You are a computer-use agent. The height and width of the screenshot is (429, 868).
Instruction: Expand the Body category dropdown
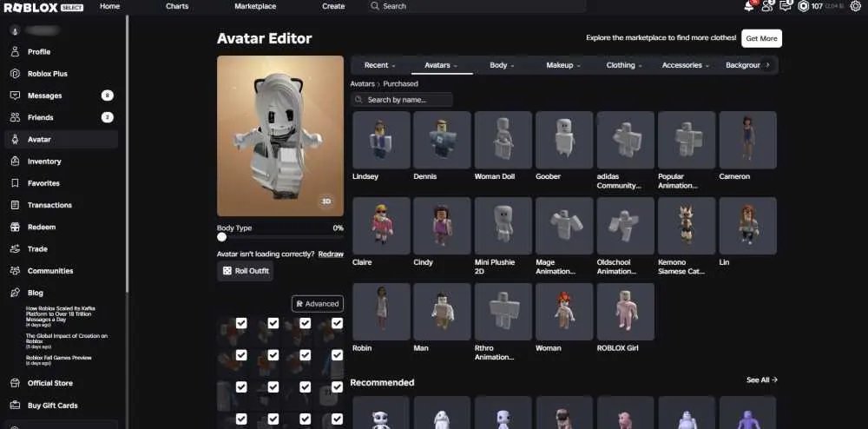coord(502,65)
